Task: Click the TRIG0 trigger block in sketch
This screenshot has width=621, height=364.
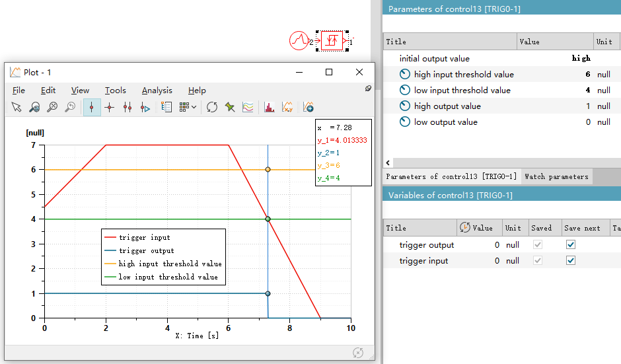Action: [x=332, y=41]
